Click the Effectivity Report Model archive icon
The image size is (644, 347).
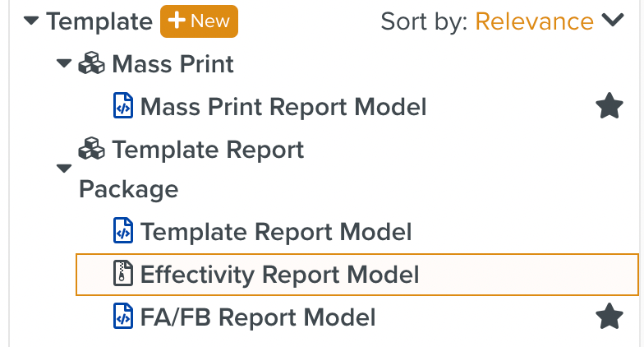pos(122,274)
